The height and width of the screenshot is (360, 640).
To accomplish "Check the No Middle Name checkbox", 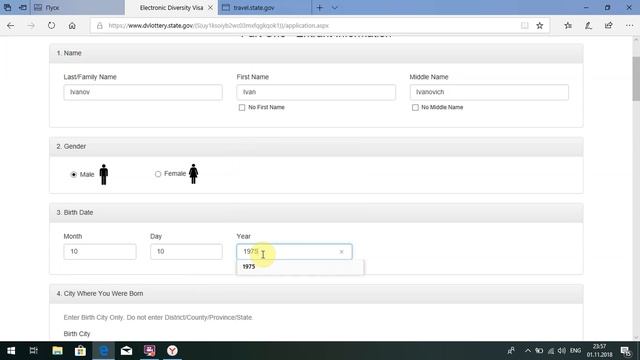I will [x=415, y=107].
